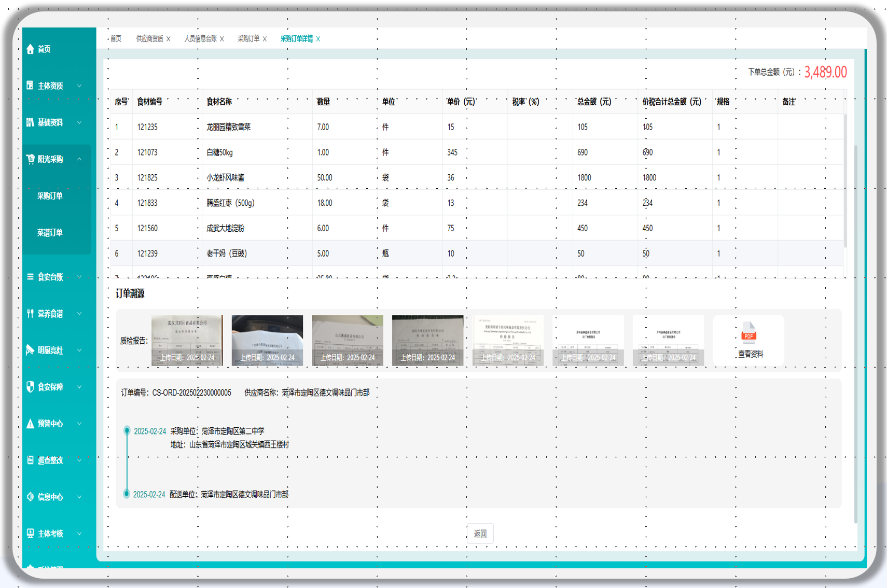Switch to the 人员信息台账 tab

[x=200, y=39]
